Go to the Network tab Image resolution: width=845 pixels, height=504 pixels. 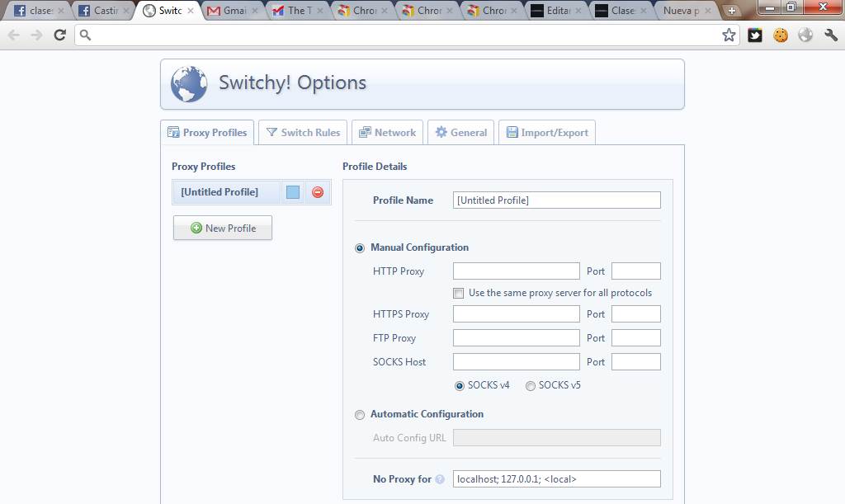(387, 132)
